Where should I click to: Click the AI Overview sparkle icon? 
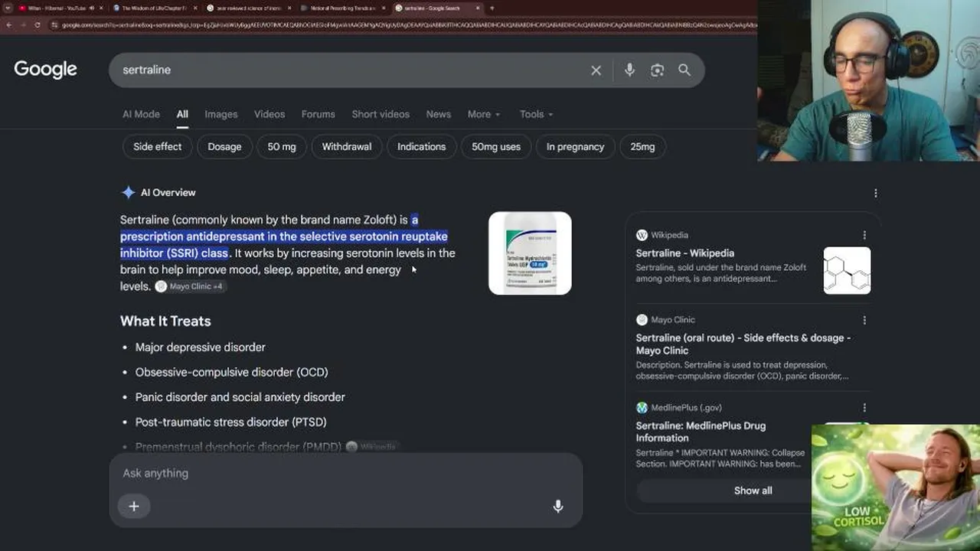click(128, 193)
